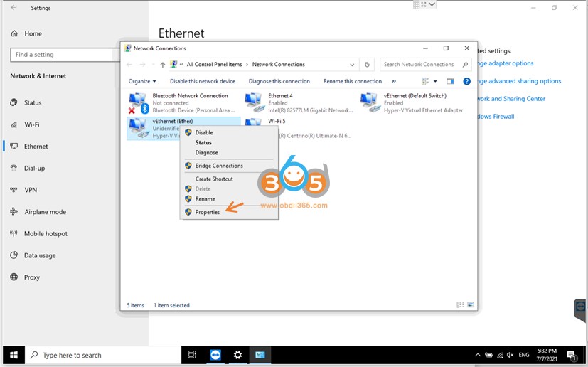Click the Wi-Fi tray icon

[500, 355]
